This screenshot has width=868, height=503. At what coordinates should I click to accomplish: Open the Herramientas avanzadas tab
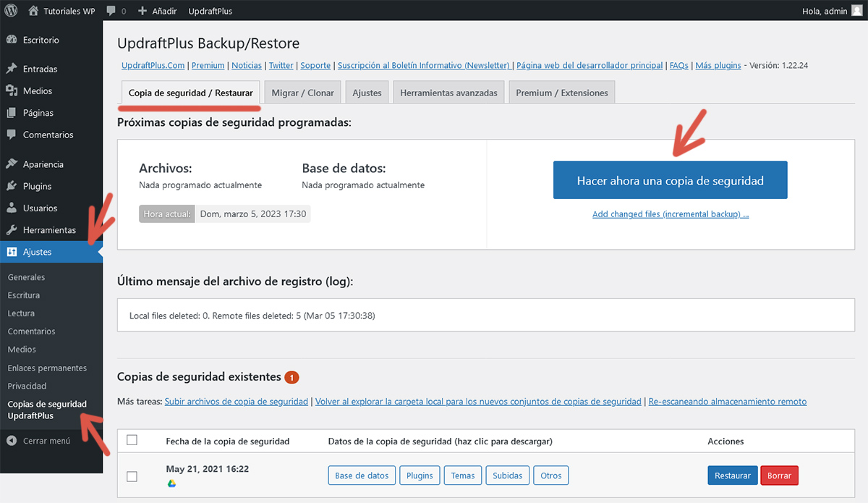(448, 93)
